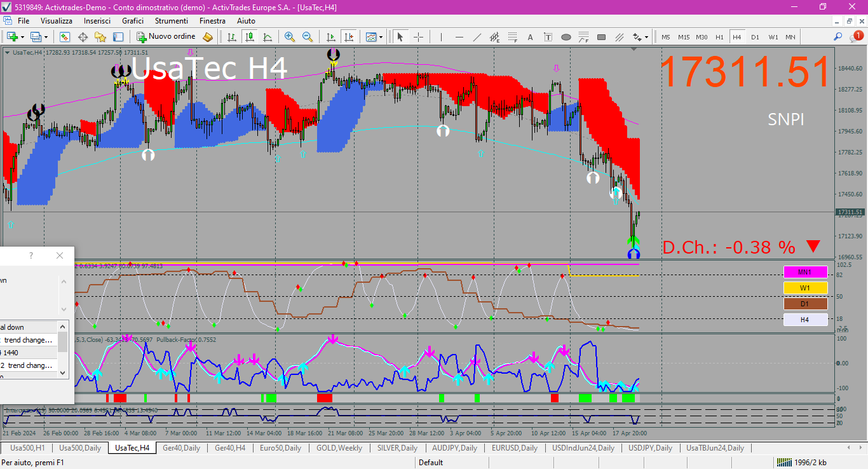Select the vertical line tool

coord(441,37)
